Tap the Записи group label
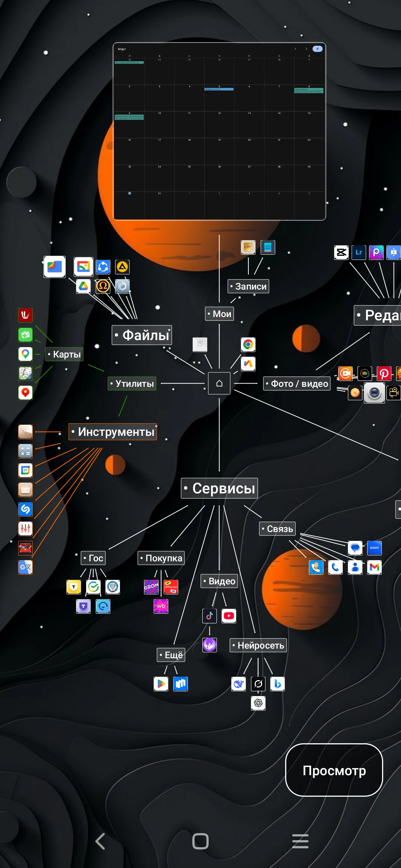401x868 pixels. click(x=248, y=286)
